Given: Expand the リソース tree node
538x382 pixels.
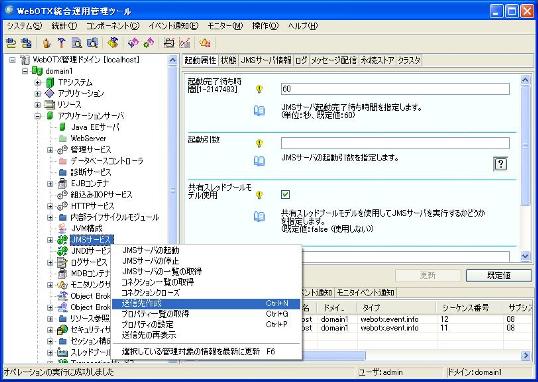Looking at the screenshot, I should coord(38,104).
